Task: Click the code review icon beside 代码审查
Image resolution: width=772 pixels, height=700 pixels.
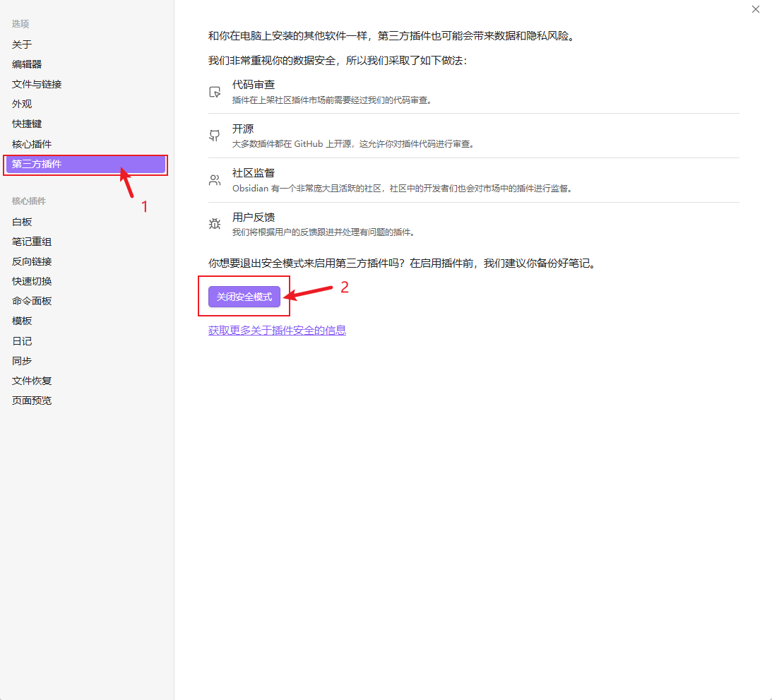Action: 215,92
